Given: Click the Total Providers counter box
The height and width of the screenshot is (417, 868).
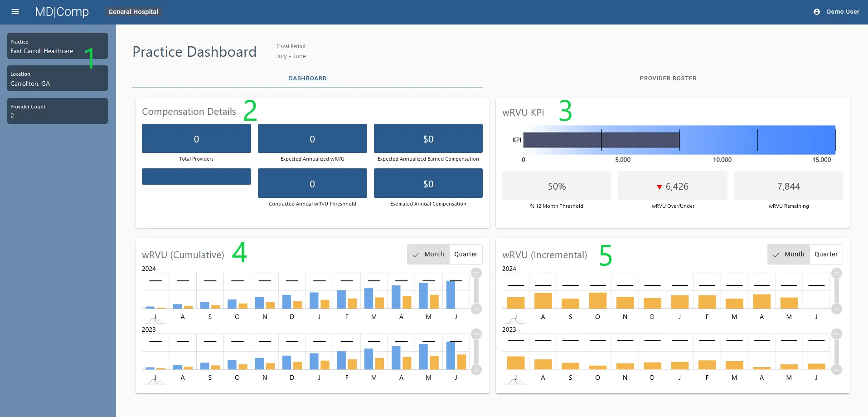Looking at the screenshot, I should click(x=196, y=138).
